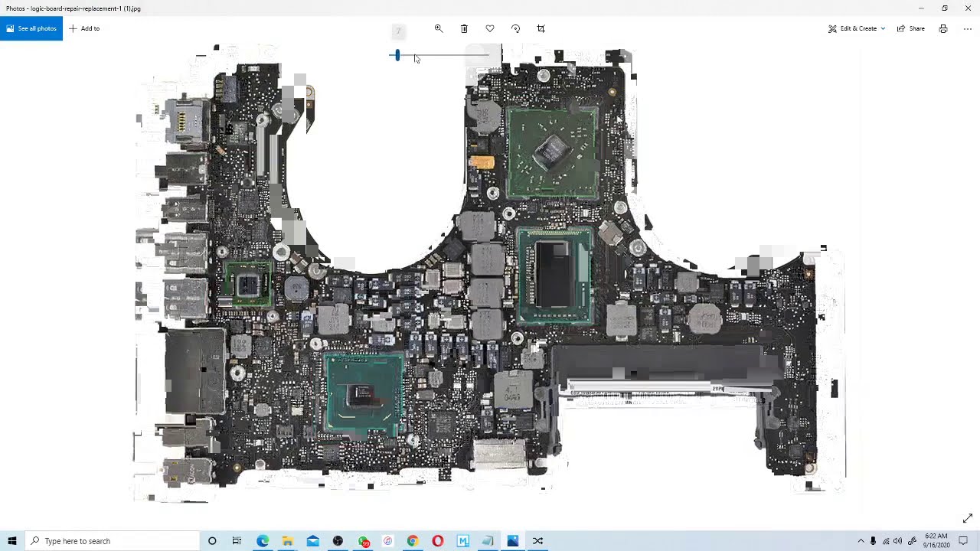Select the Photos app icon in taskbar

[x=513, y=541]
